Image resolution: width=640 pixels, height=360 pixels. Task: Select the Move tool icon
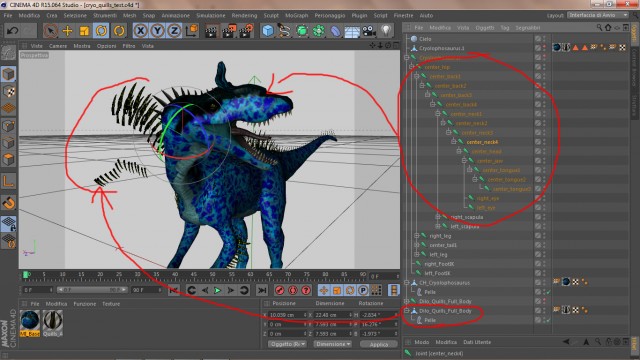pyautogui.click(x=67, y=31)
